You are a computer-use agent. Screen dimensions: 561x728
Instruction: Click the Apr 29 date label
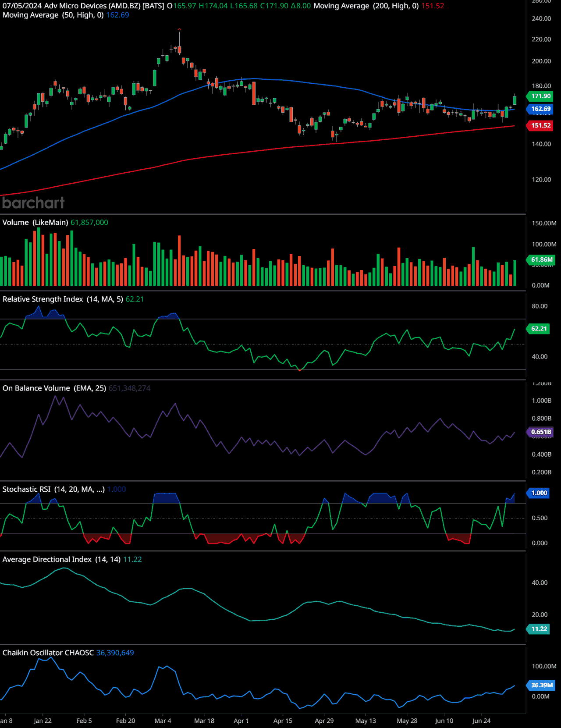click(324, 721)
